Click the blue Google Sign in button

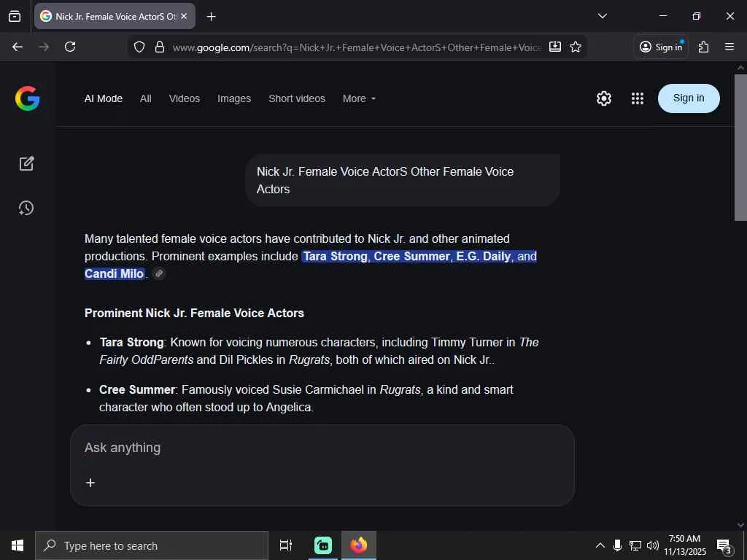(689, 98)
